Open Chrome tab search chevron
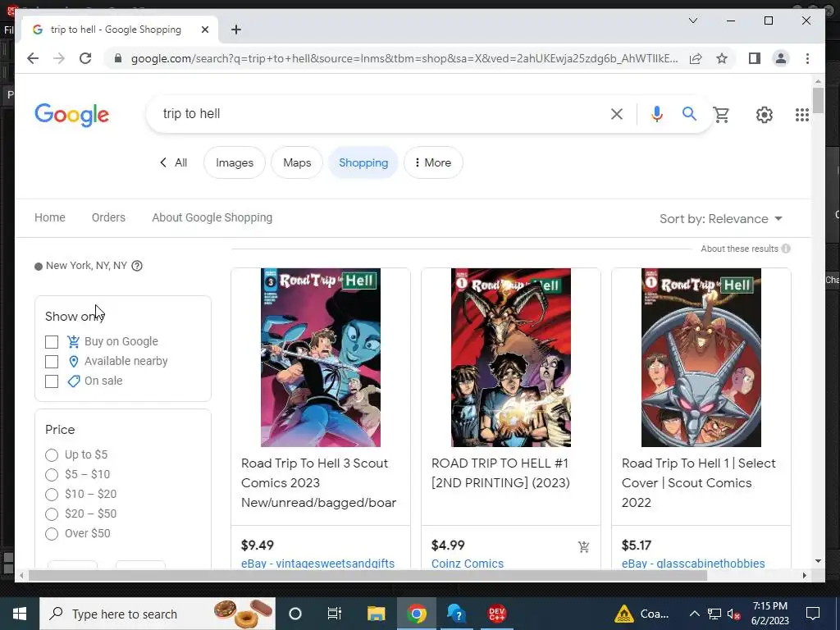This screenshot has height=630, width=840. point(692,21)
